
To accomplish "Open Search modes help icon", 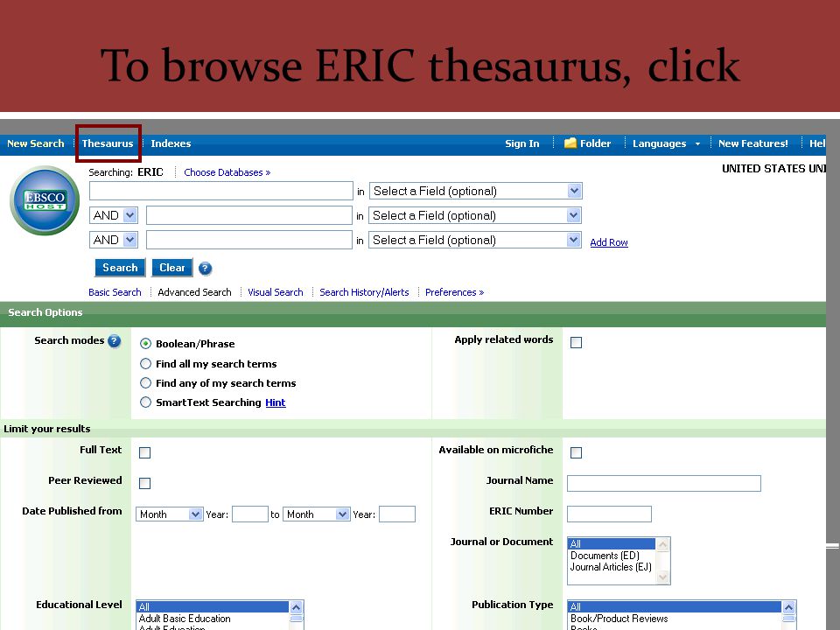I will (114, 340).
